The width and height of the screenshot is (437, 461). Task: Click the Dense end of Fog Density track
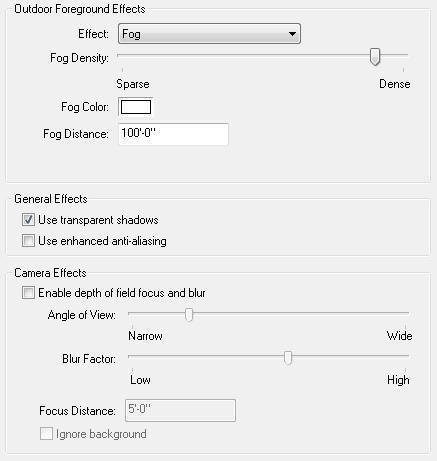tap(403, 55)
